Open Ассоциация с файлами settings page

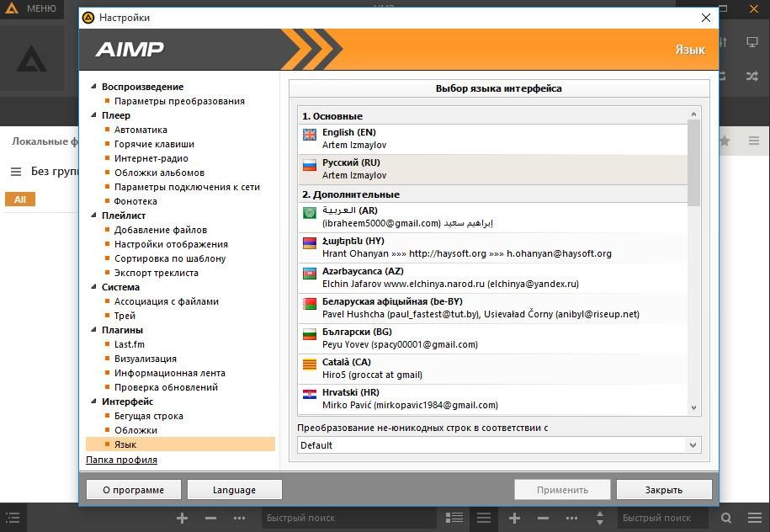(167, 301)
